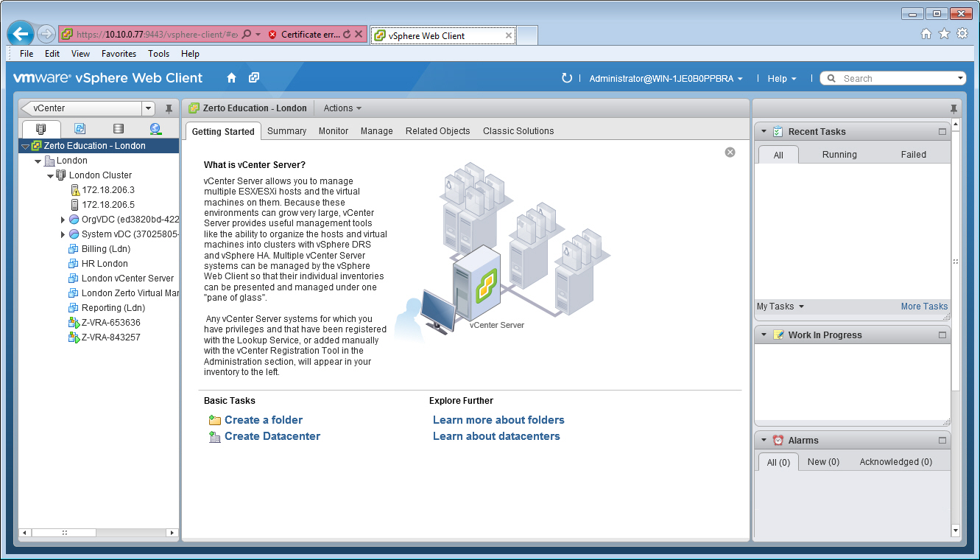Switch to the Manage tab
The image size is (980, 560).
pos(377,131)
